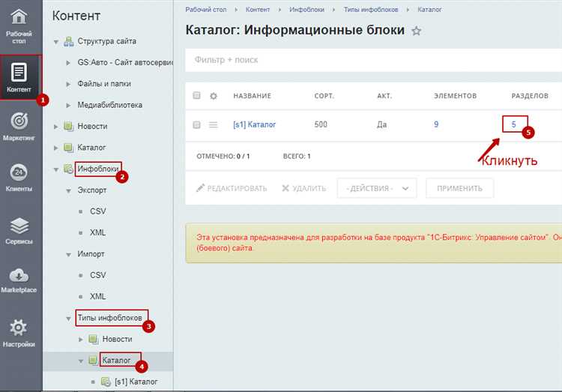Open the Рабочий стол home icon in sidebar

pos(19,16)
